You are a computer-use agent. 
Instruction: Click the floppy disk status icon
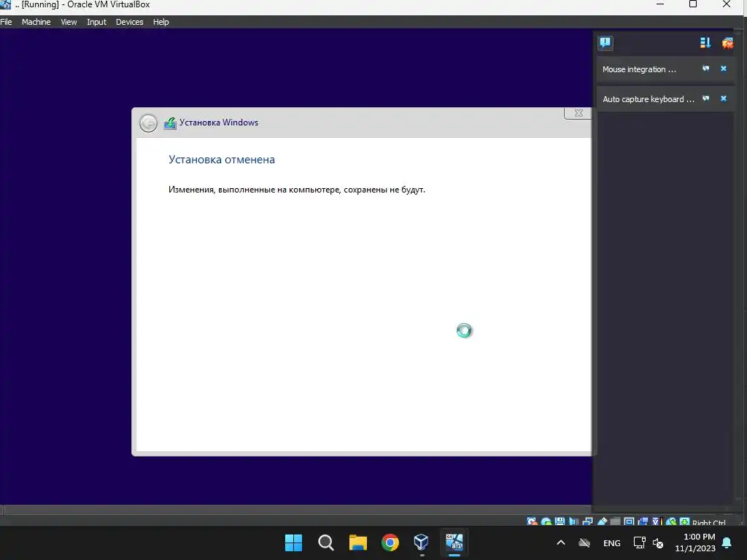pyautogui.click(x=560, y=521)
